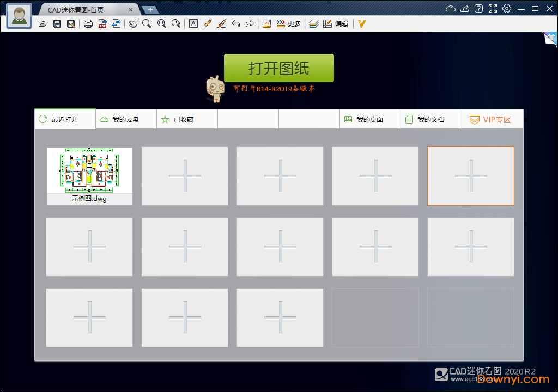Viewport: 558px width, 392px height.
Task: Activate the Pan hand tool
Action: [x=133, y=23]
